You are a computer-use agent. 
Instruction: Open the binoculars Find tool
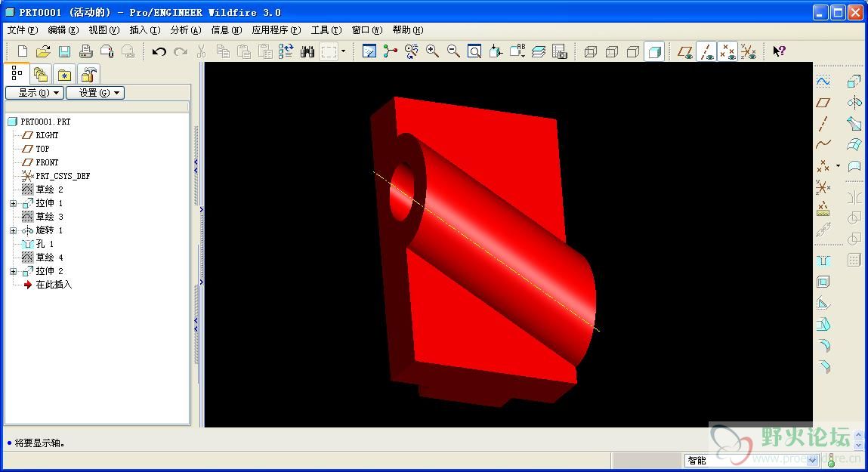pos(307,51)
